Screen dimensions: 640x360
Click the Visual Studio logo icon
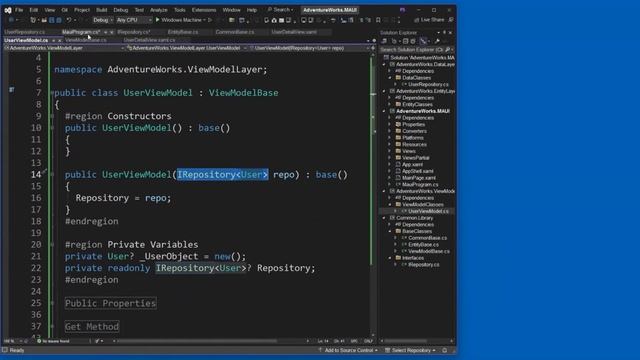point(7,10)
